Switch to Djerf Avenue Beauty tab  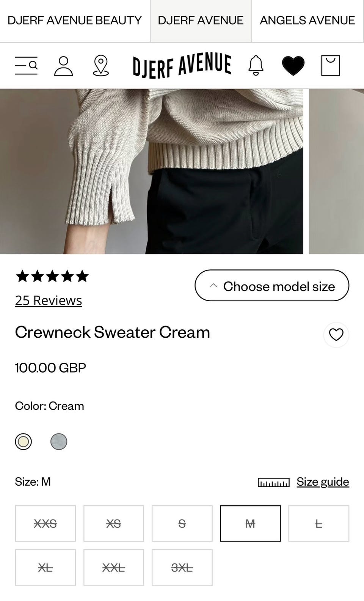click(75, 20)
